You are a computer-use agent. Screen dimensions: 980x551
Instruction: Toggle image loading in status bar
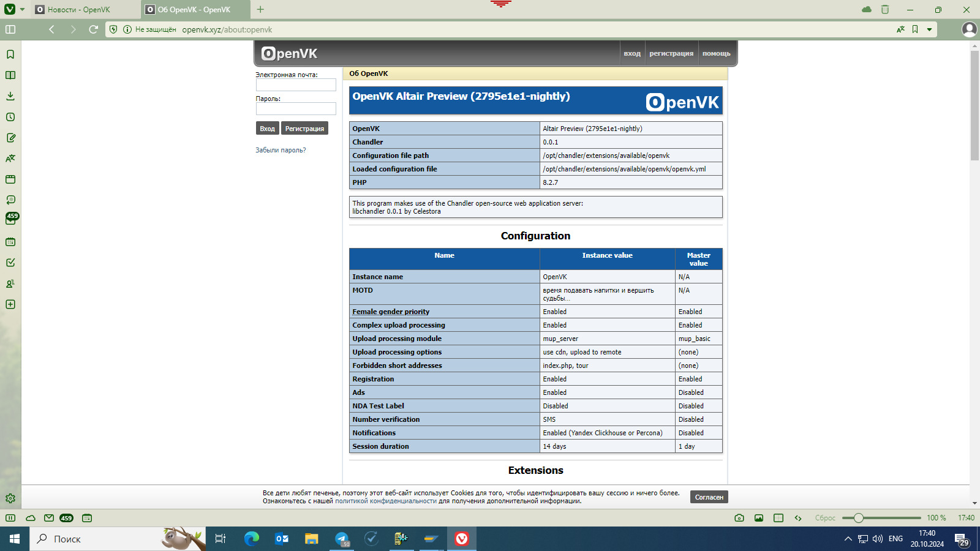tap(759, 518)
